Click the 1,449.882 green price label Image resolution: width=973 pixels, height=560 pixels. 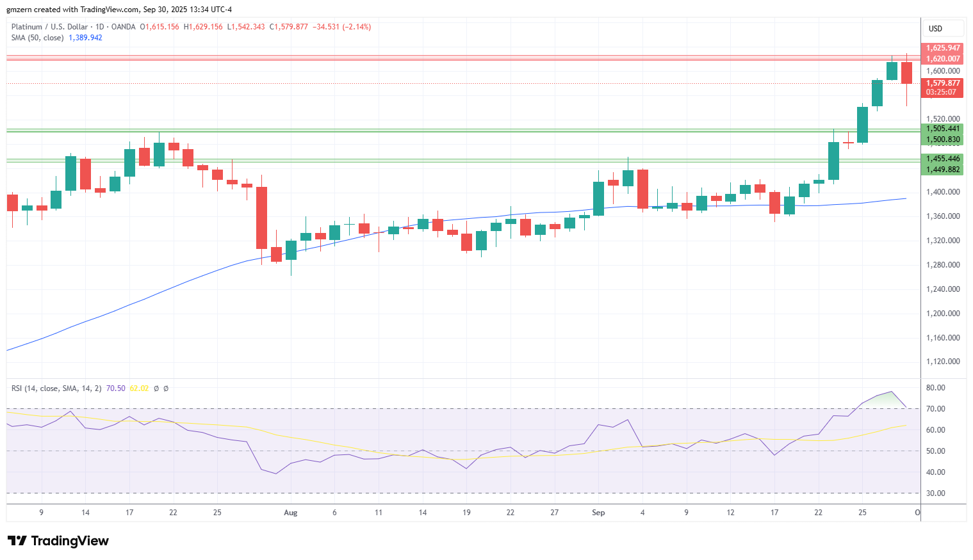pos(943,170)
